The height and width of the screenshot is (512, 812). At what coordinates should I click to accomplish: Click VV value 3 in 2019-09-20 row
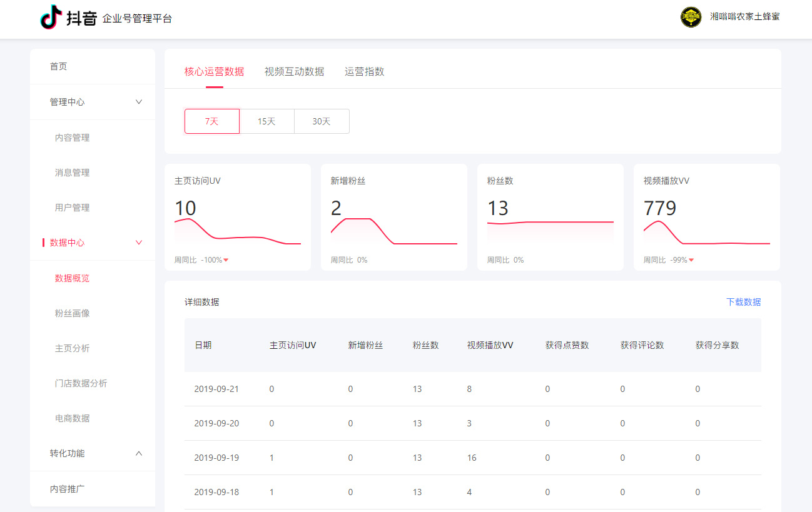pyautogui.click(x=470, y=423)
